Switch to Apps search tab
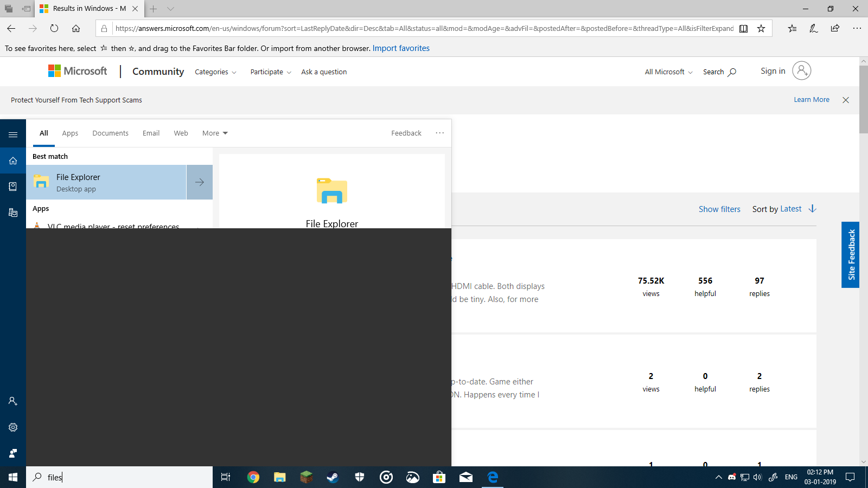868x488 pixels. click(x=70, y=133)
